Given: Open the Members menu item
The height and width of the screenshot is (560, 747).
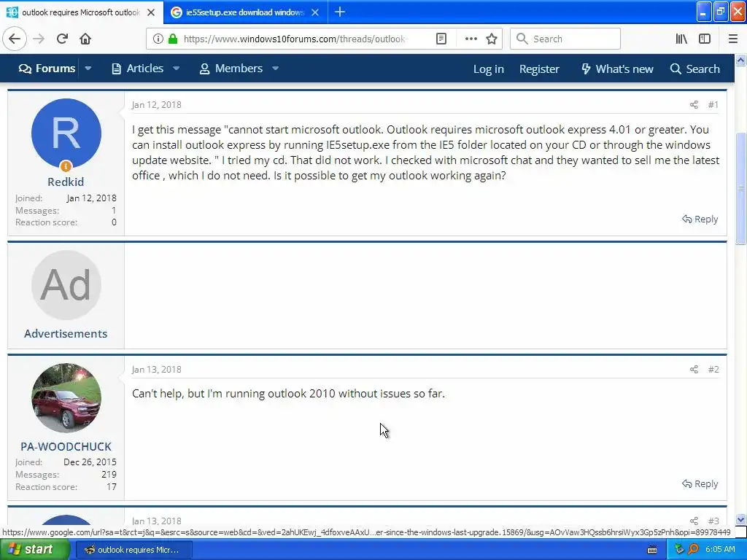Looking at the screenshot, I should point(231,69).
